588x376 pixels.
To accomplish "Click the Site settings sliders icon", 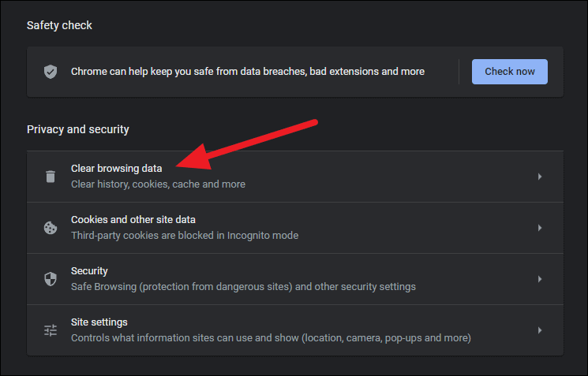I will pos(51,330).
